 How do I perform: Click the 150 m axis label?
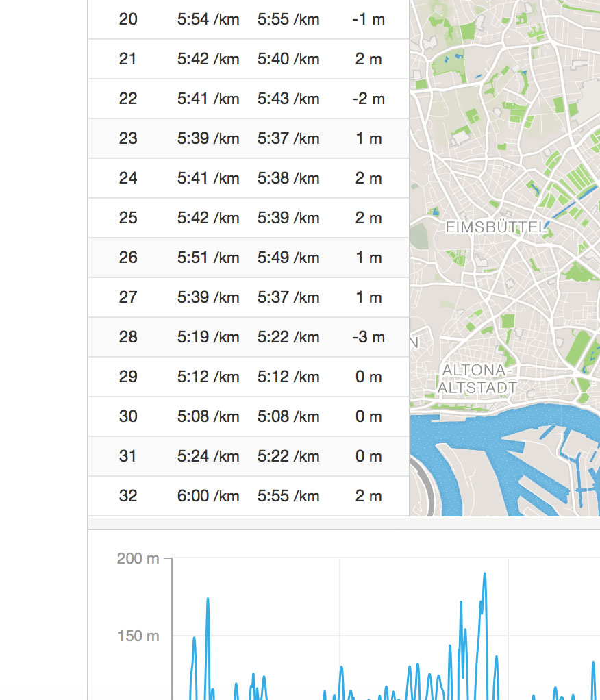(138, 636)
